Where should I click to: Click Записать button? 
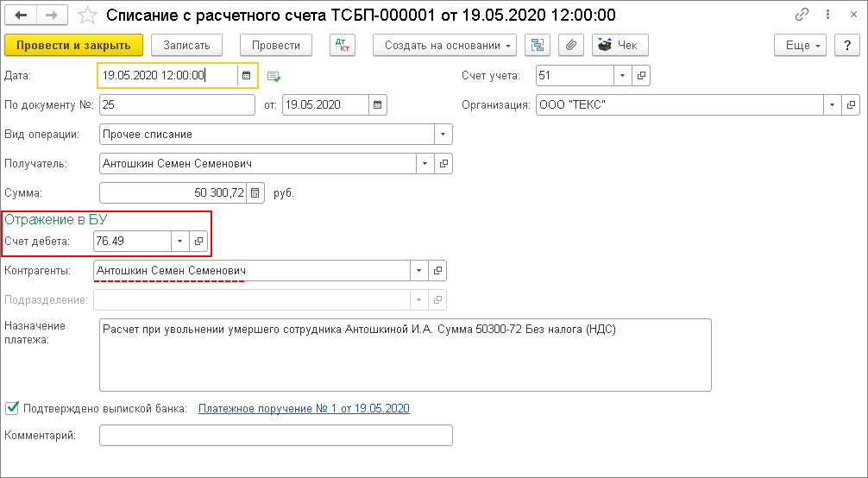[186, 46]
